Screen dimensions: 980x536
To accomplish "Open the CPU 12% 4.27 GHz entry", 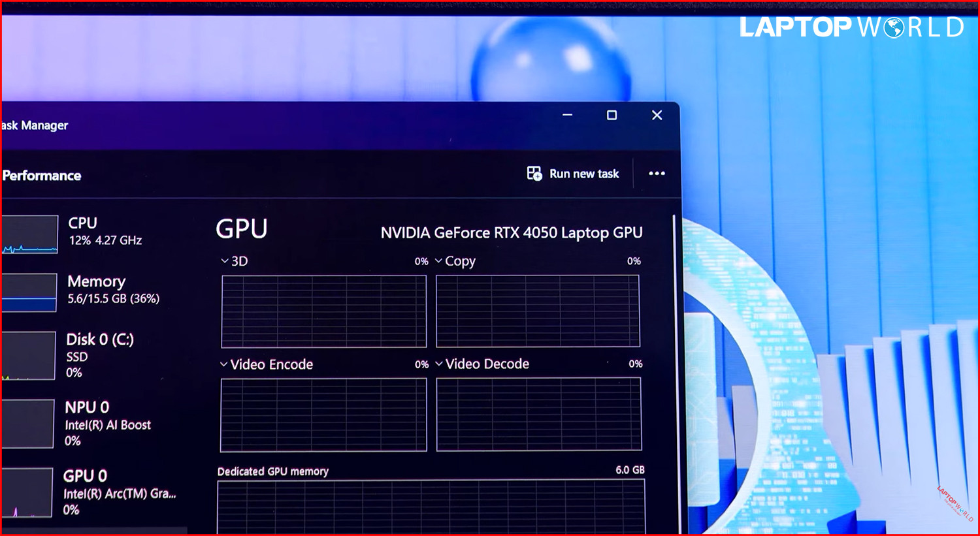I will [105, 232].
